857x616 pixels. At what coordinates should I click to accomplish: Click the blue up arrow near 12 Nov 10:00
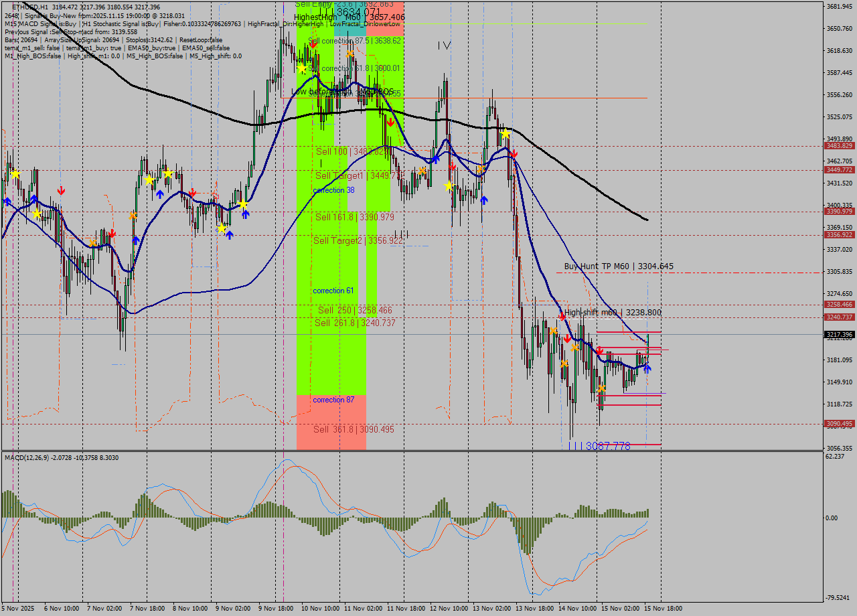coord(437,159)
